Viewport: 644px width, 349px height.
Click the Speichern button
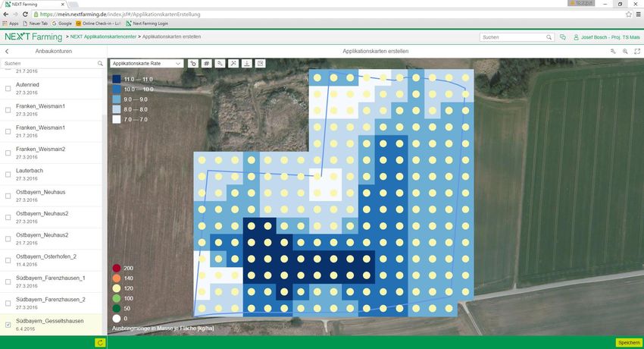pyautogui.click(x=628, y=343)
